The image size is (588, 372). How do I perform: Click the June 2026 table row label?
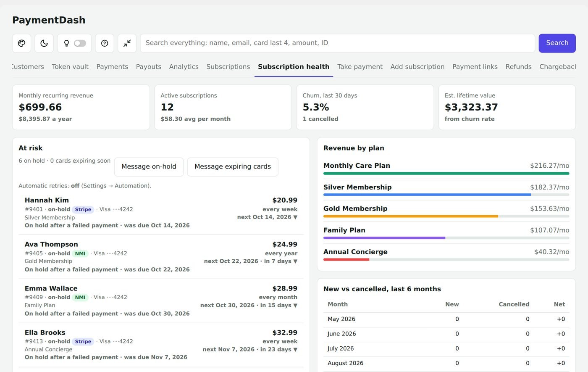[x=342, y=334]
